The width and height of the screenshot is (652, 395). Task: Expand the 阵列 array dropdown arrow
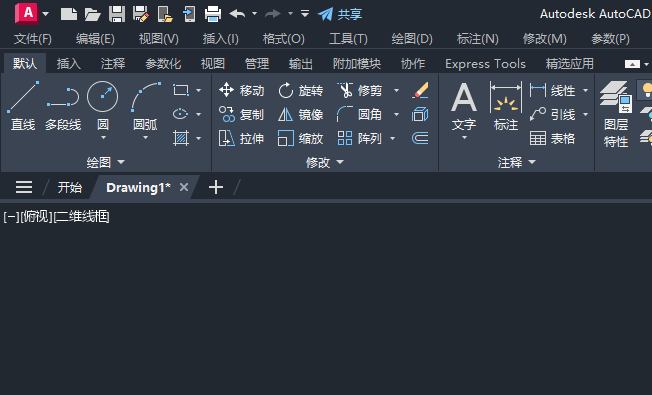392,138
